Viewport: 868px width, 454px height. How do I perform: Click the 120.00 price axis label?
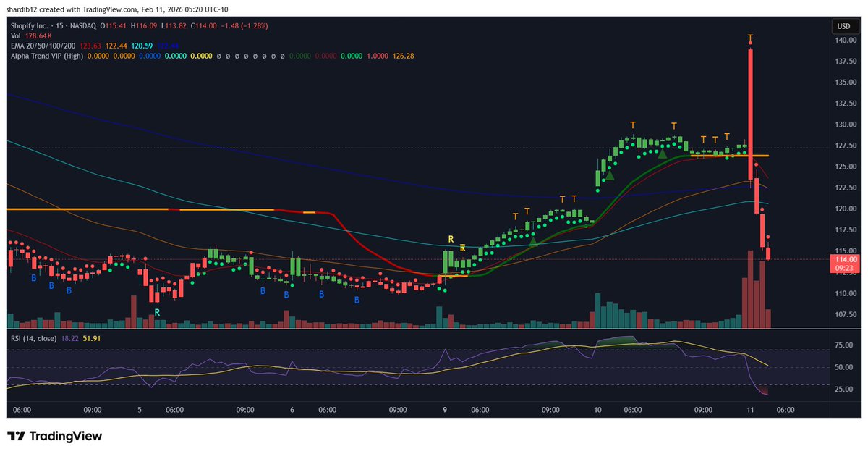846,209
